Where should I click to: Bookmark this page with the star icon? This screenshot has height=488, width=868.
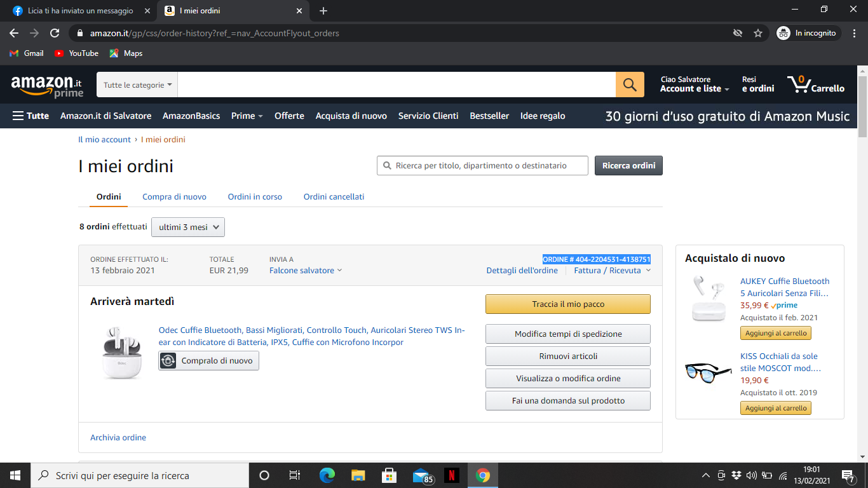click(x=757, y=33)
